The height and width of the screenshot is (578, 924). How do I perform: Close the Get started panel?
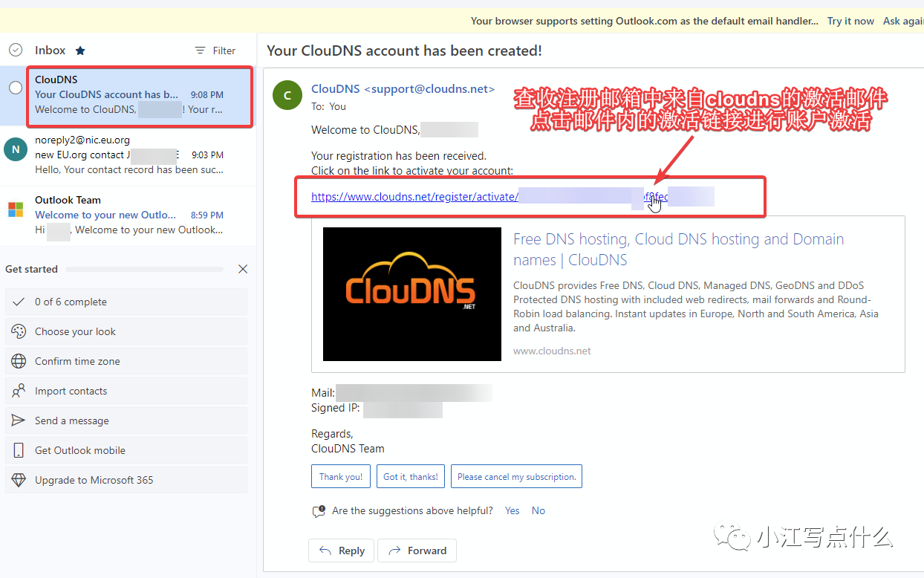coord(243,269)
